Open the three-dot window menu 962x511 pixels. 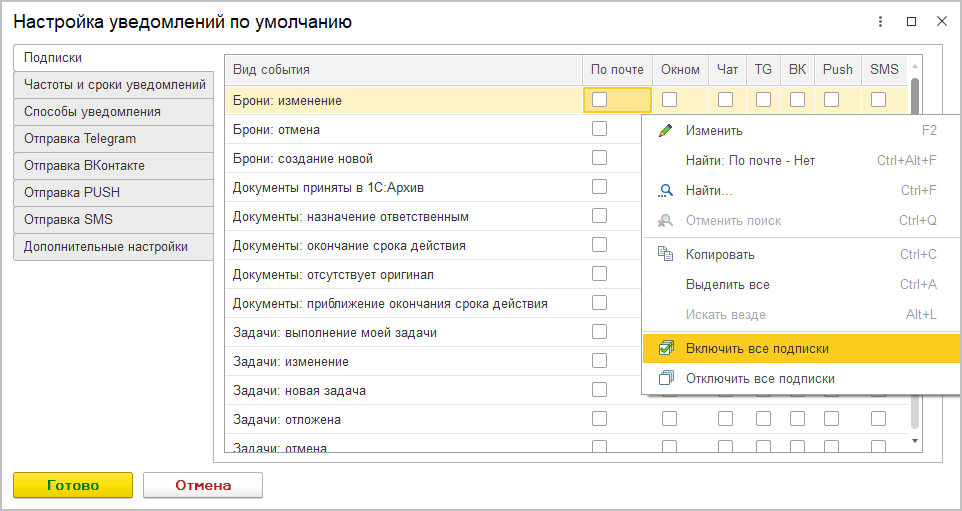(x=880, y=22)
